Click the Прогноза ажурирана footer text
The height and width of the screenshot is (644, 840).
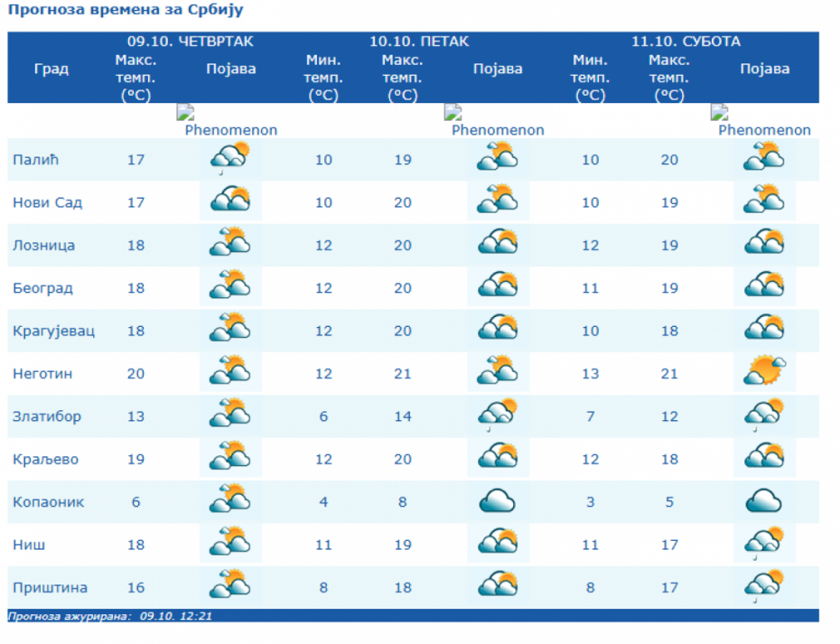click(x=111, y=616)
